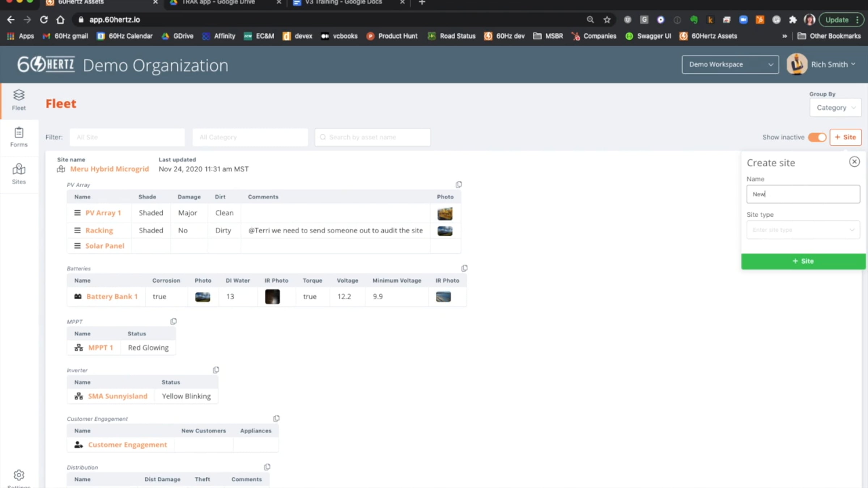Expand the Demo Workspace selector
The image size is (868, 488).
click(x=730, y=64)
